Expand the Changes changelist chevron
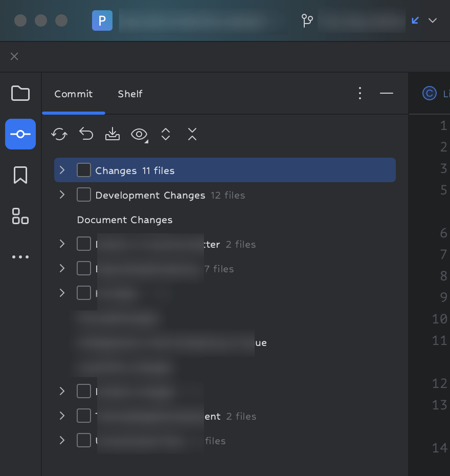 coord(62,170)
